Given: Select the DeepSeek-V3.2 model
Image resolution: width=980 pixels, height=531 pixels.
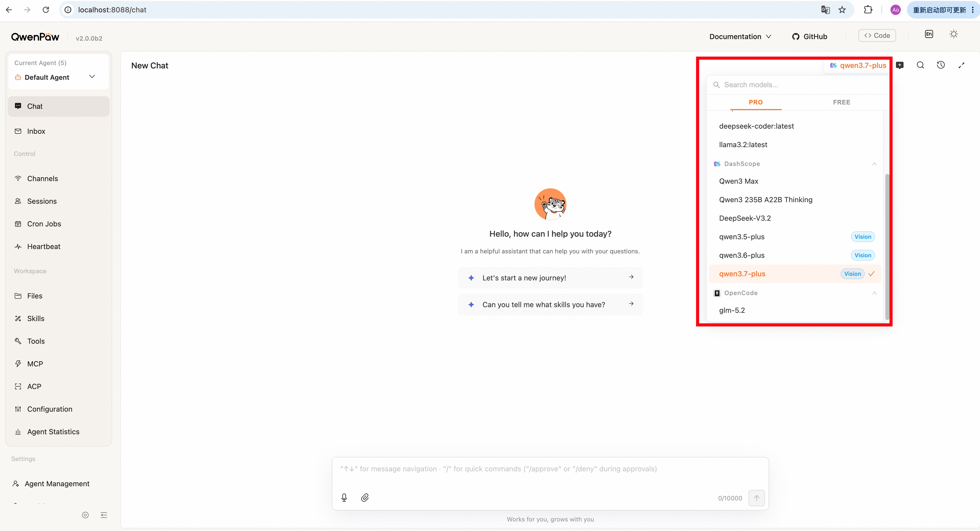Looking at the screenshot, I should (795, 218).
